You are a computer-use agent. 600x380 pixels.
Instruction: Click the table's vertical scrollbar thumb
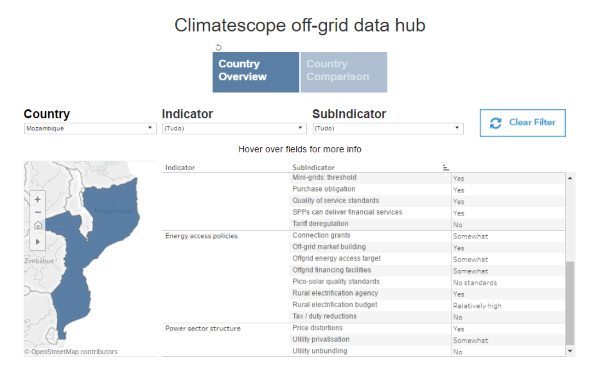click(570, 303)
